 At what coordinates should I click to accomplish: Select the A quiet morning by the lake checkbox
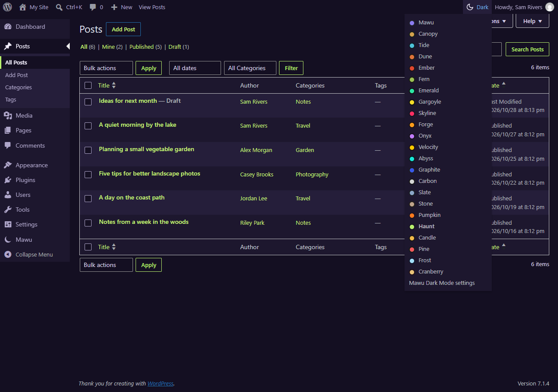pos(88,125)
